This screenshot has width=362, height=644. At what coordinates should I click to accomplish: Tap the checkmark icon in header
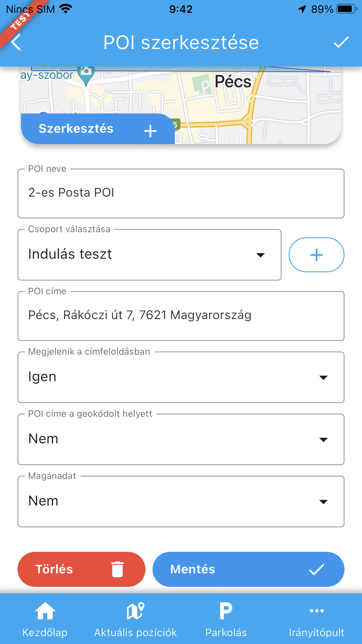[x=341, y=42]
